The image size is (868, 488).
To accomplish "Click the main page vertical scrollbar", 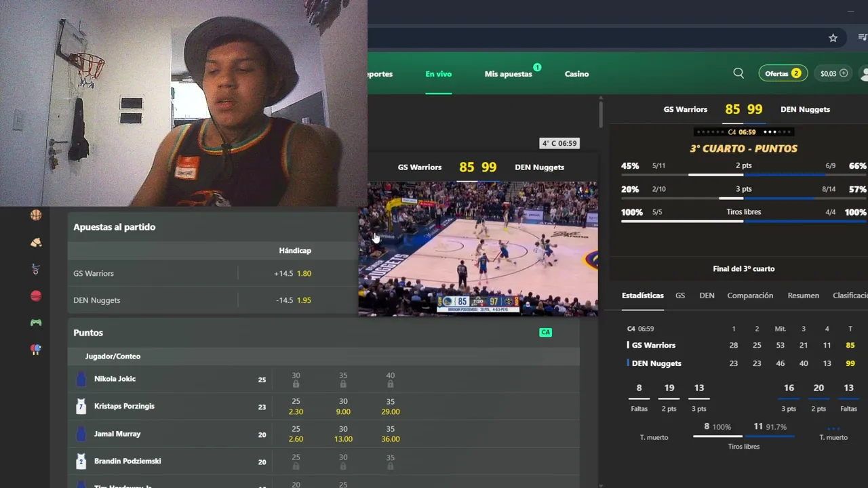I will pyautogui.click(x=601, y=113).
